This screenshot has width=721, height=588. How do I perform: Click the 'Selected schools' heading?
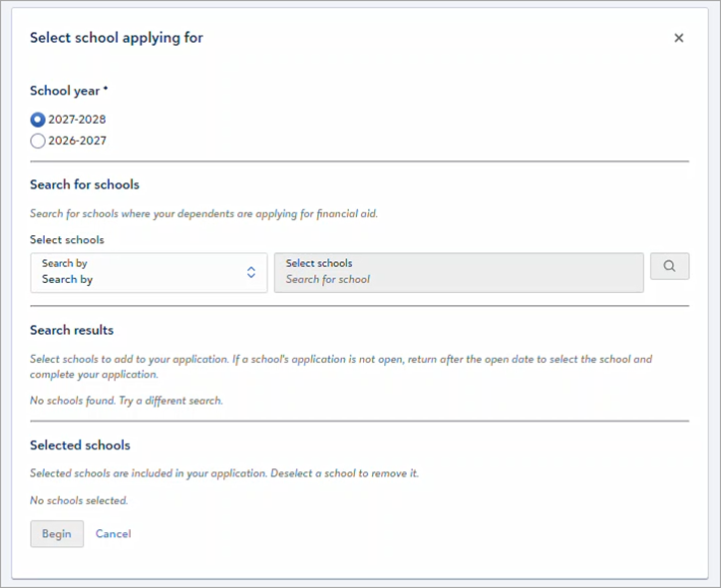(80, 445)
